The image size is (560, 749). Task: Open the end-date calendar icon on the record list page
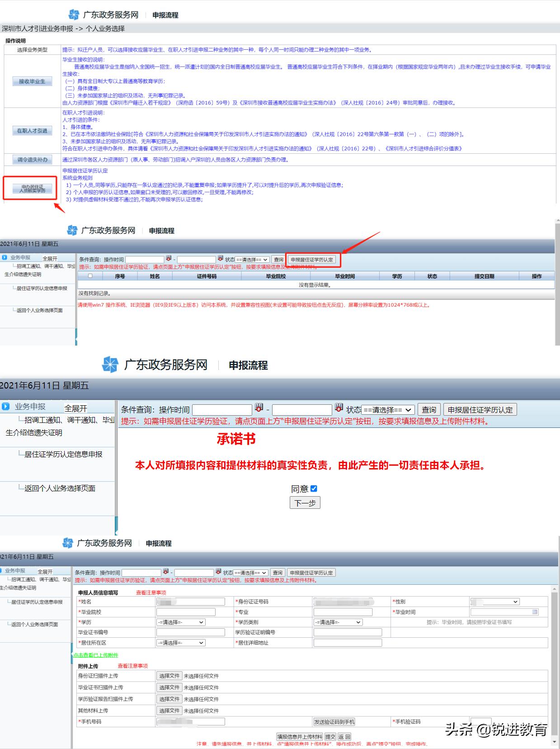click(x=221, y=258)
